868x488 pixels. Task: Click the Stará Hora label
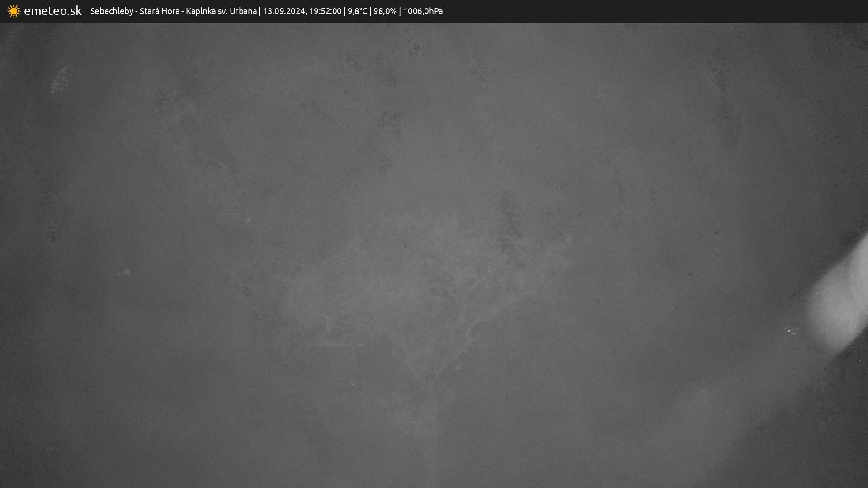pos(159,11)
